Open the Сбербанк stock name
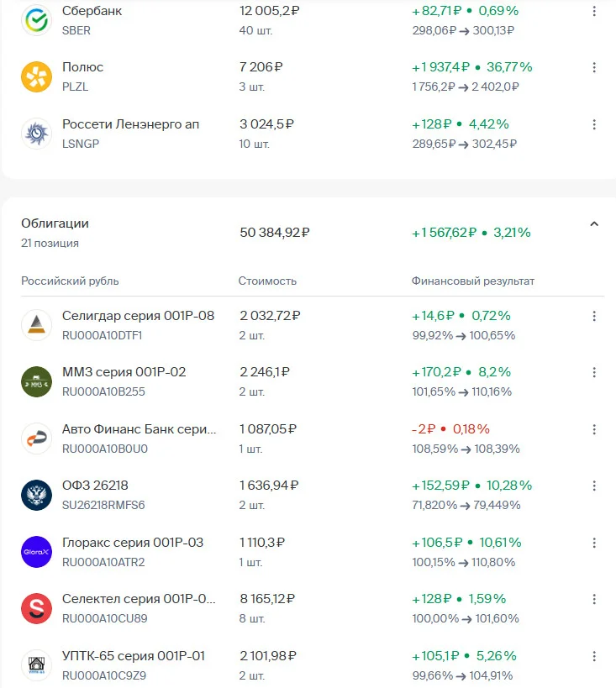 [x=92, y=11]
